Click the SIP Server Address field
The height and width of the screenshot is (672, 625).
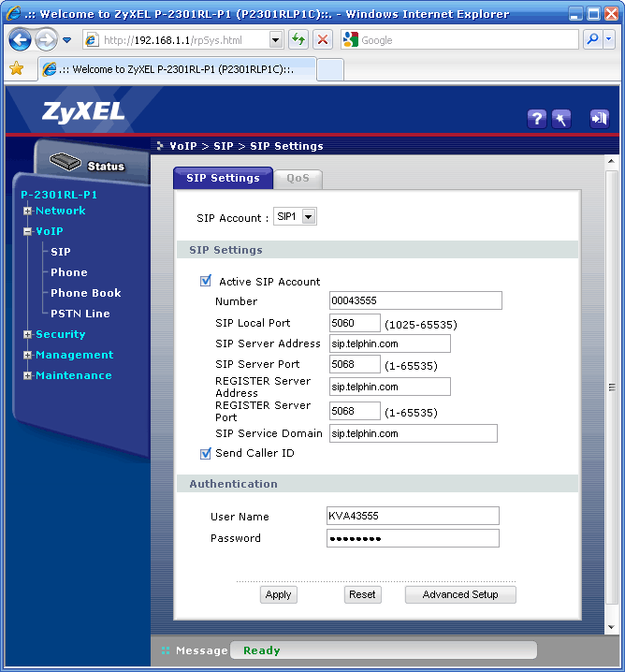[x=390, y=343]
